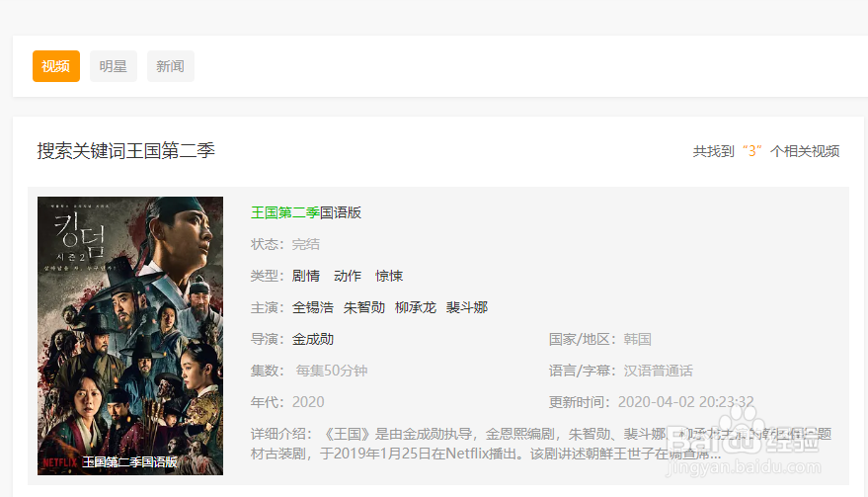Viewport: 868px width, 497px height.
Task: Click the update time 2020-04-02 20:23:32
Action: [686, 402]
